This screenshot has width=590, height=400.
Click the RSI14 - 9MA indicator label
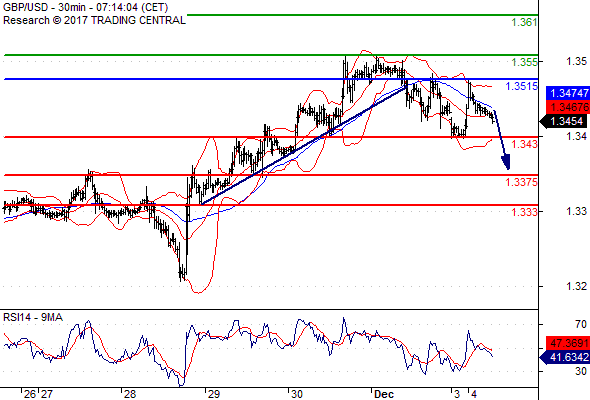[33, 317]
